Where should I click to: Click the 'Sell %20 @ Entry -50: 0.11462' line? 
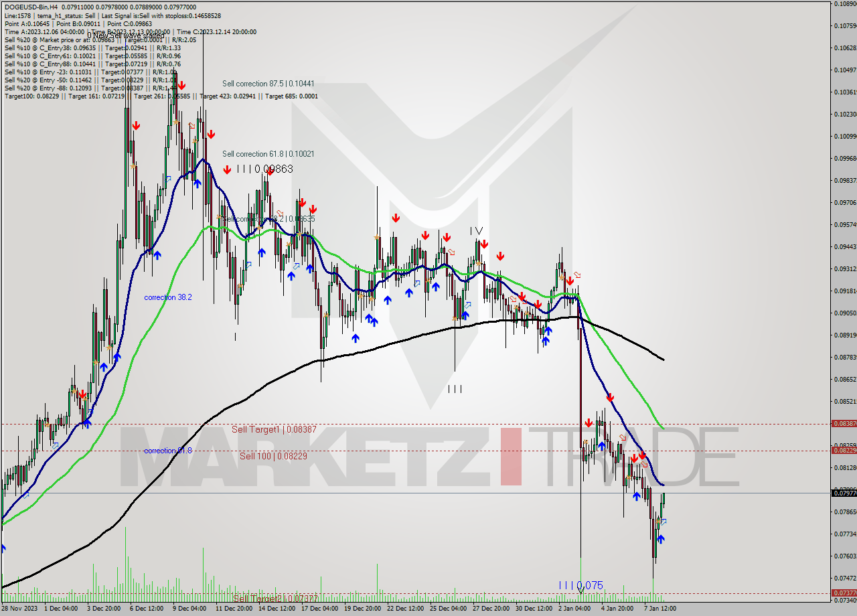tap(90, 80)
